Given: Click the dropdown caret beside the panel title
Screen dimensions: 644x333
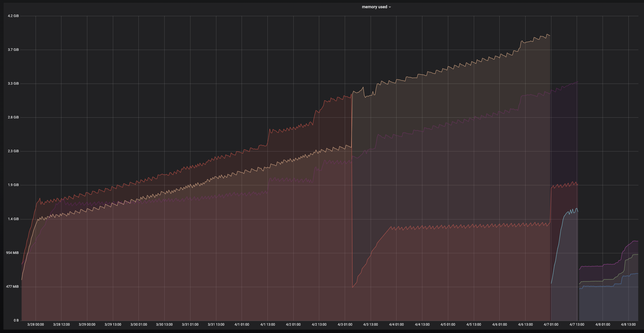Looking at the screenshot, I should pos(390,7).
